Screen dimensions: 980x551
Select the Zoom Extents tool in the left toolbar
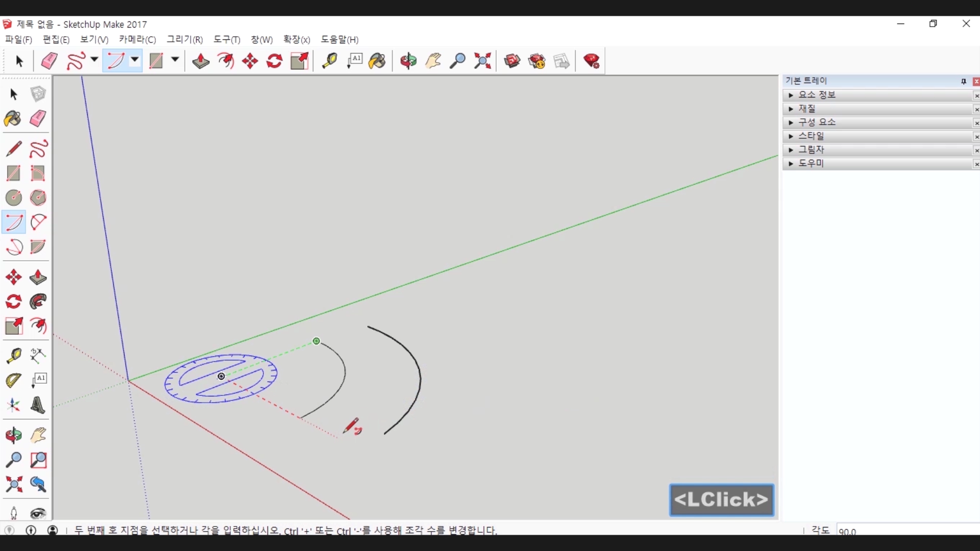14,484
